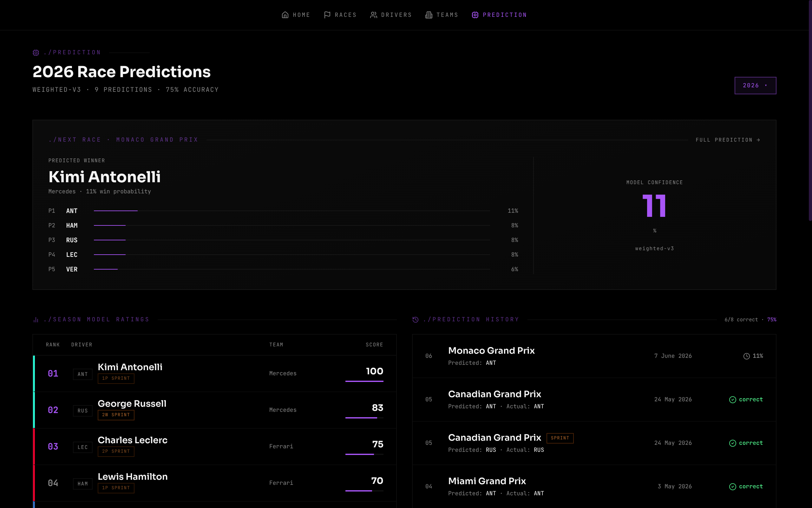Click Kimi Antonelli's score bar of 100

click(364, 381)
